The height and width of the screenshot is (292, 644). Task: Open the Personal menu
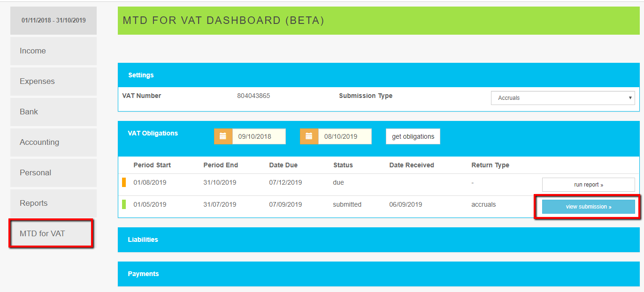(54, 172)
